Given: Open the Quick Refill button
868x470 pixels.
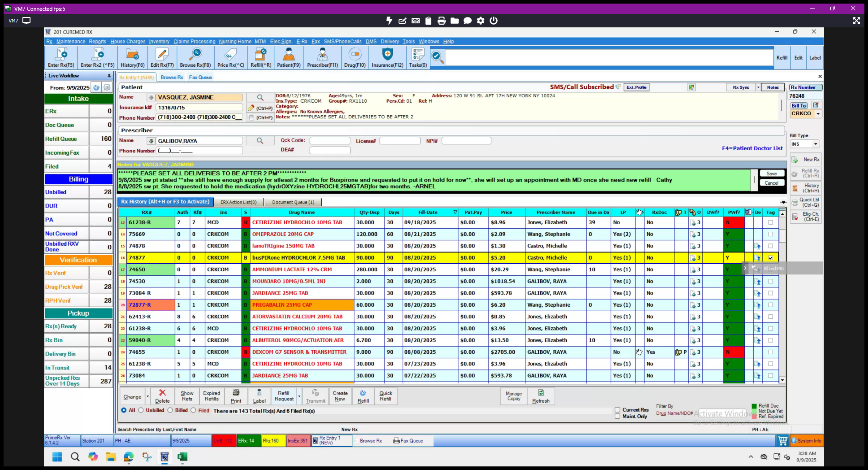Looking at the screenshot, I should click(386, 396).
